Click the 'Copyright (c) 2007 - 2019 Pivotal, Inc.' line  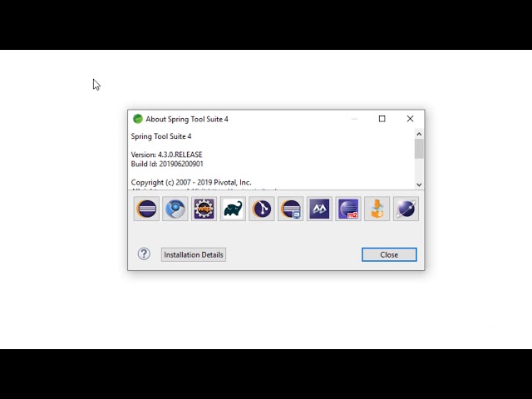click(x=191, y=183)
